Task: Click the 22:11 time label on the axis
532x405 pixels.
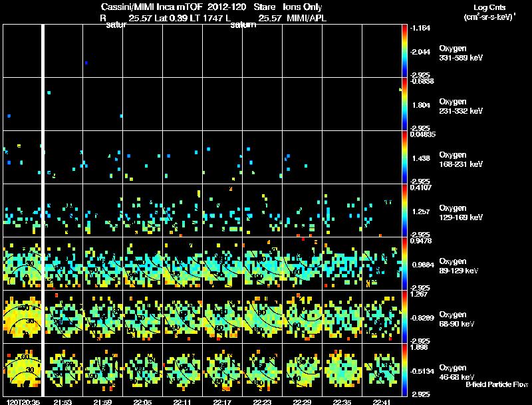Action: coord(182,402)
